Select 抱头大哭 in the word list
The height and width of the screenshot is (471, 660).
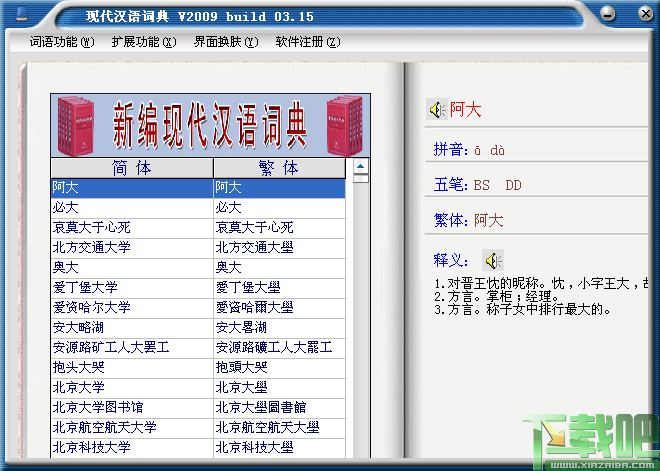(132, 368)
